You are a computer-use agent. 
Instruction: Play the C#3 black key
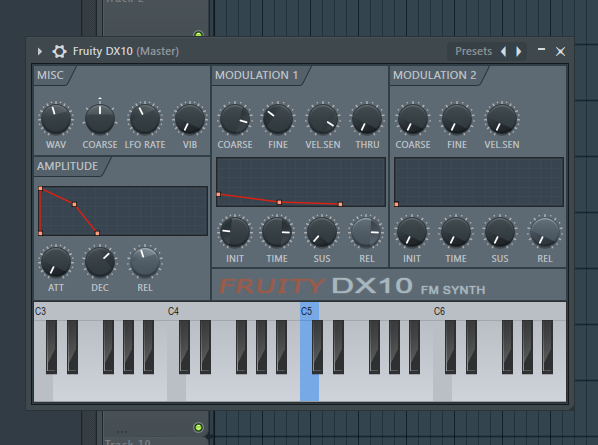(51, 346)
